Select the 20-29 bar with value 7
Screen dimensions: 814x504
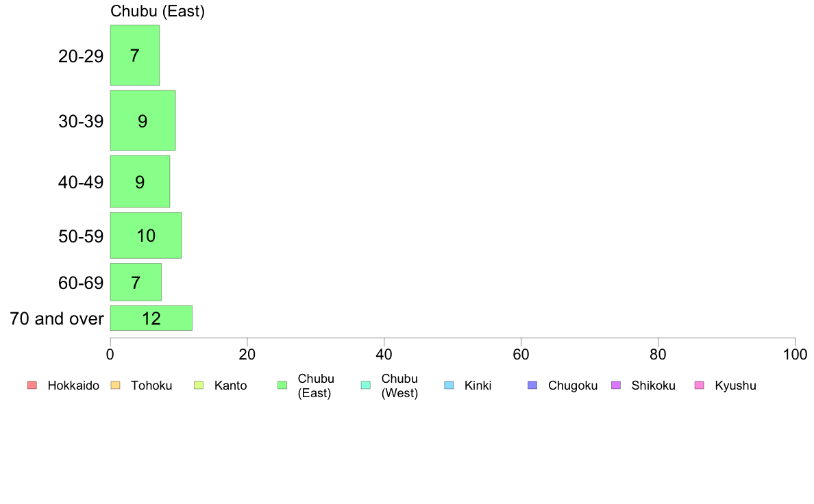tap(135, 55)
